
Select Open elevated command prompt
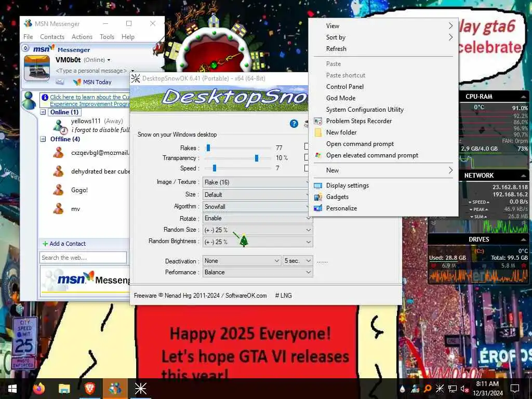pos(383,155)
